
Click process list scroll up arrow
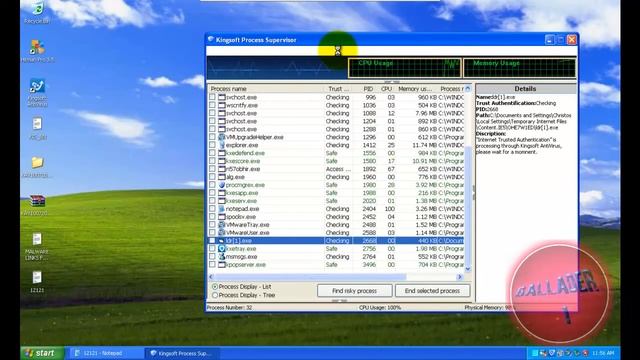tap(468, 89)
